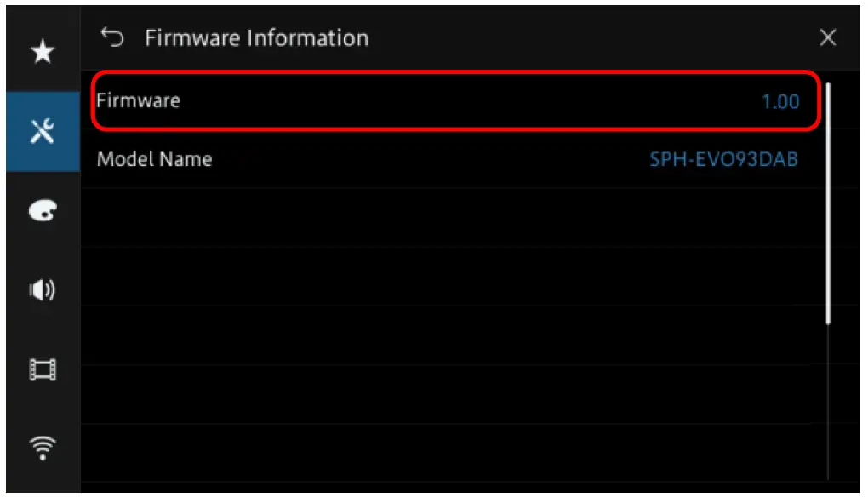Open Video settings film icon
Image resolution: width=868 pixels, height=497 pixels.
(x=43, y=369)
